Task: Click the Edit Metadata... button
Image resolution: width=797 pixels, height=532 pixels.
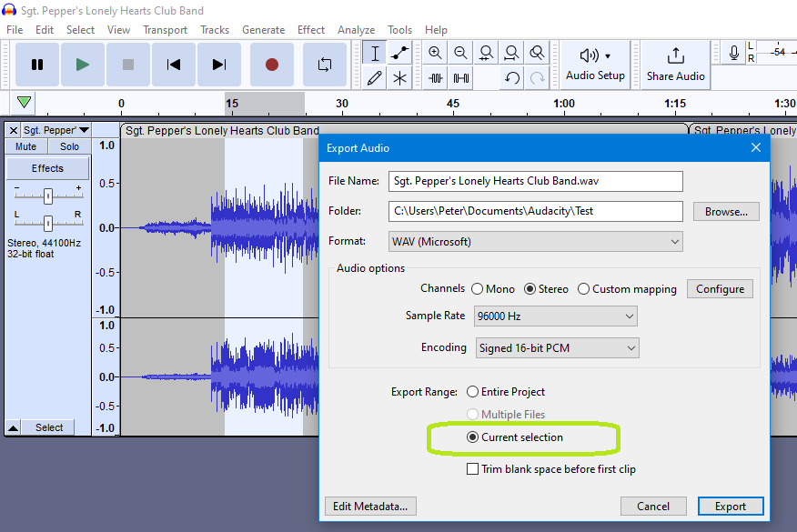Action: (x=370, y=507)
